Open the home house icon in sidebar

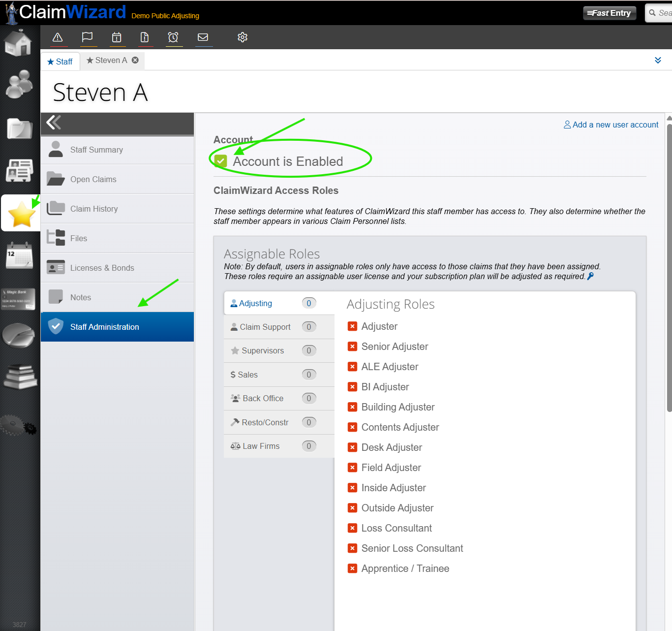click(x=18, y=42)
